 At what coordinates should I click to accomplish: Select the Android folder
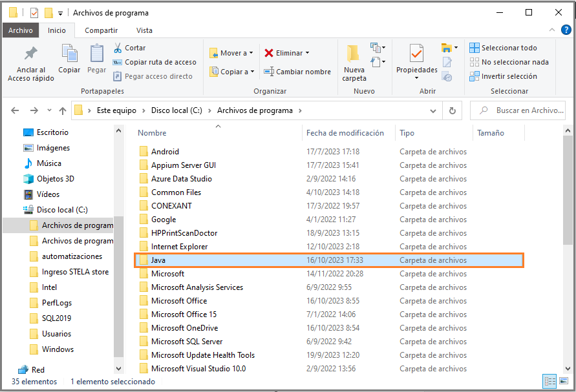(x=158, y=152)
